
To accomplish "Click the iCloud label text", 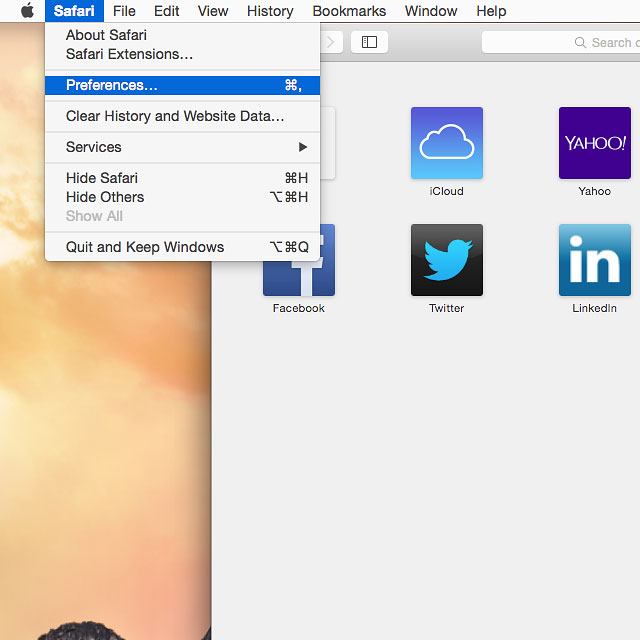I will coord(447,191).
